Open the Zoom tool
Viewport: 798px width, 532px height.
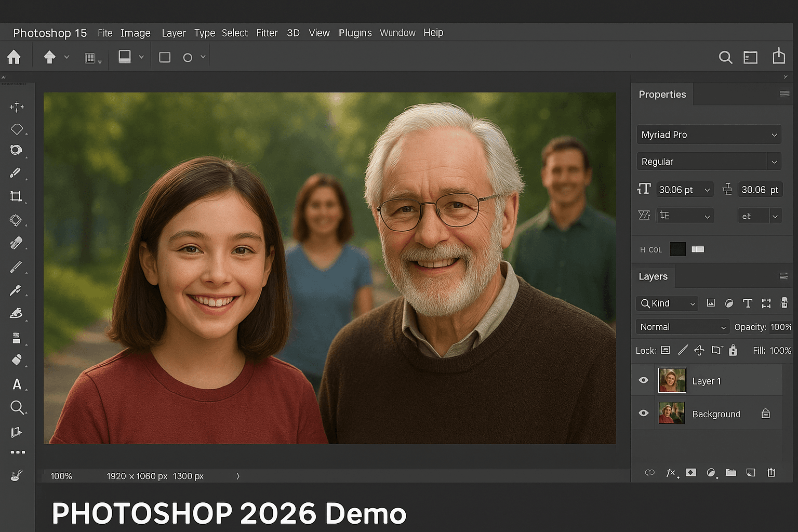coord(18,407)
